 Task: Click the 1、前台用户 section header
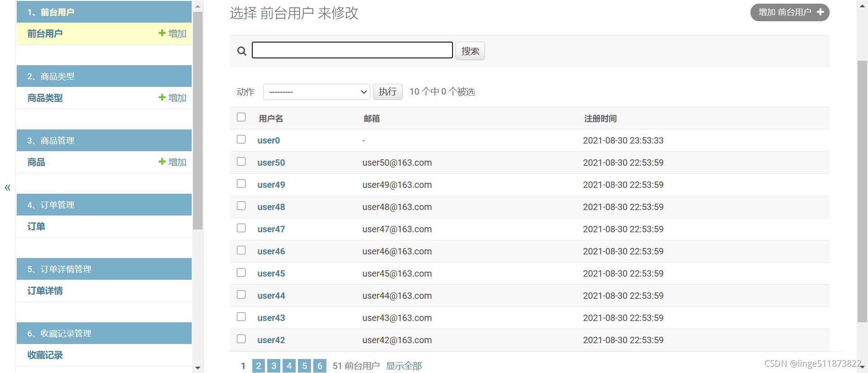pyautogui.click(x=104, y=12)
